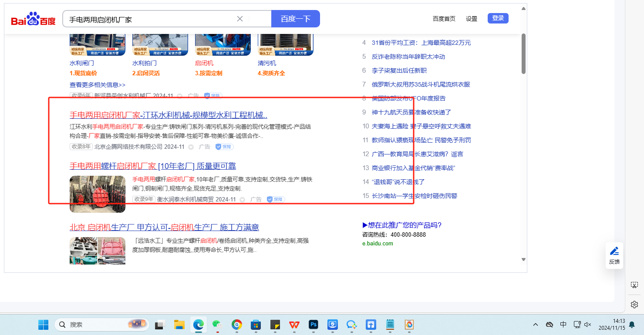This screenshot has width=644, height=335.
Task: Go to 百度首页 in top navigation
Action: 444,19
